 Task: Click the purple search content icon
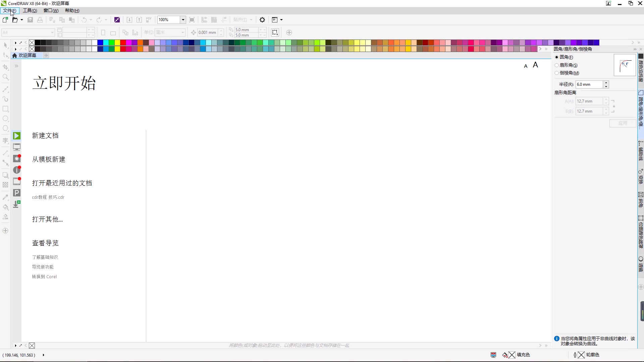(117, 20)
